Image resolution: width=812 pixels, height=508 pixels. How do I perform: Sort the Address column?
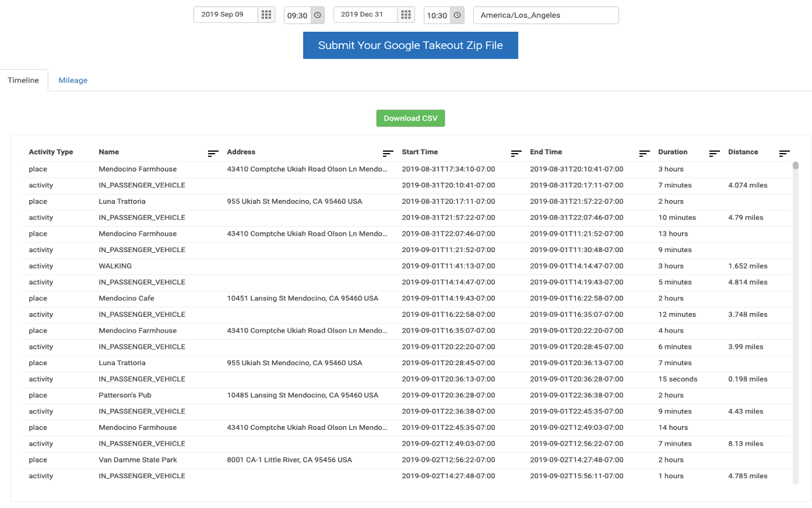(388, 153)
